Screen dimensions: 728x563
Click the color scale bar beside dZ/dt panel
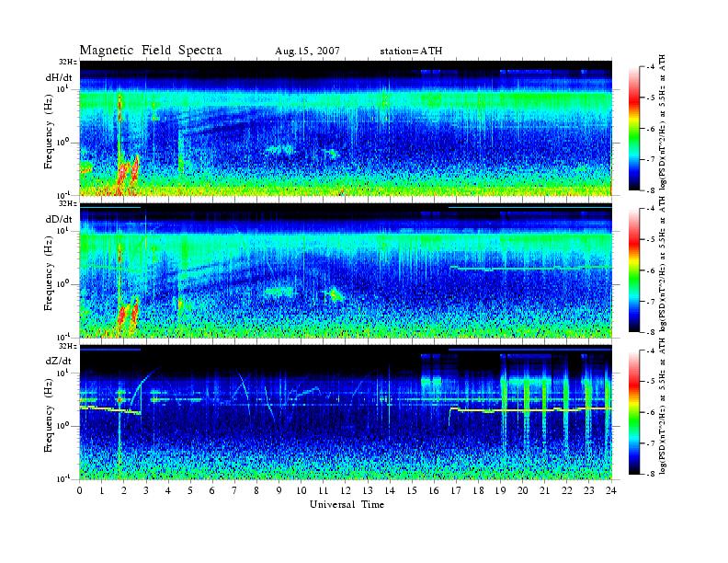(634, 412)
